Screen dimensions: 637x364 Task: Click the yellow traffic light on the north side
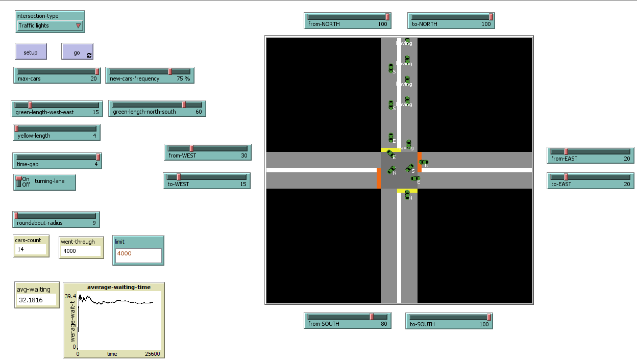coord(390,150)
